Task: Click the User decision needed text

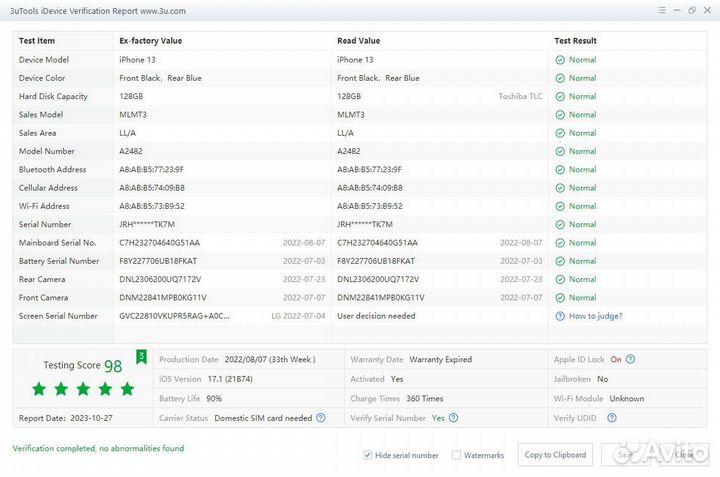Action: [x=376, y=316]
